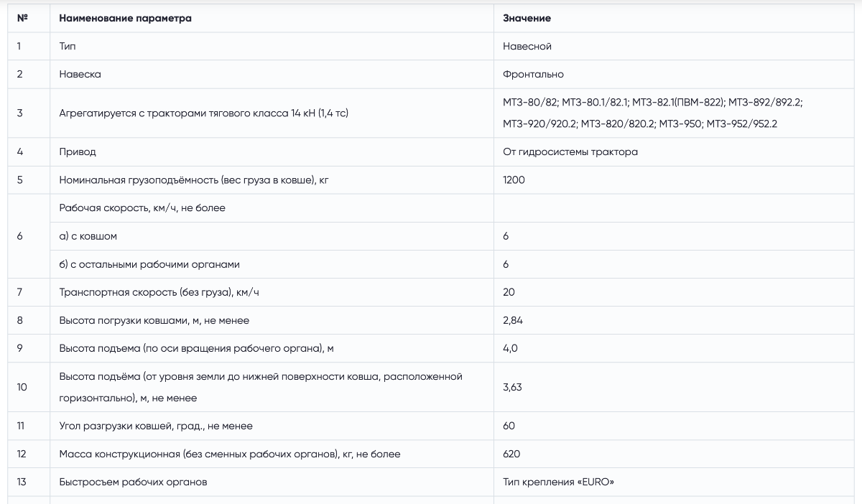
Task: Select the 'а) с ковшом' row label
Action: click(88, 235)
